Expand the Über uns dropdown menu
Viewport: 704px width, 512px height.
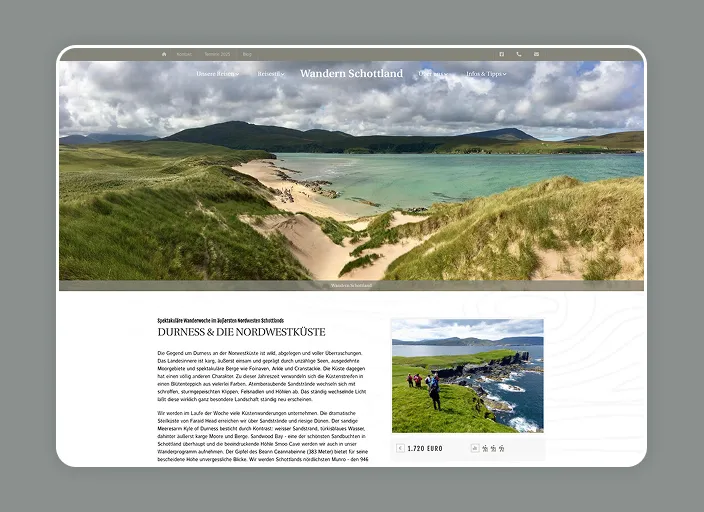(x=433, y=74)
